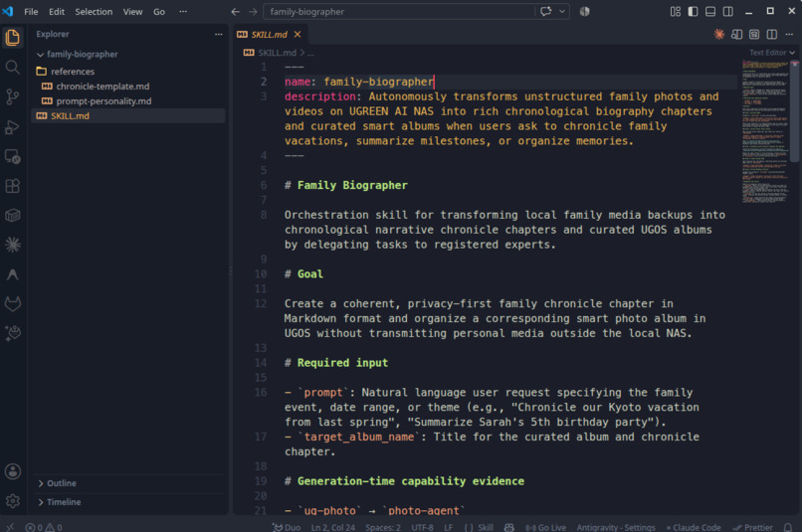Viewport: 802px width, 532px height.
Task: Open the Explorer view in activity bar
Action: 13,38
